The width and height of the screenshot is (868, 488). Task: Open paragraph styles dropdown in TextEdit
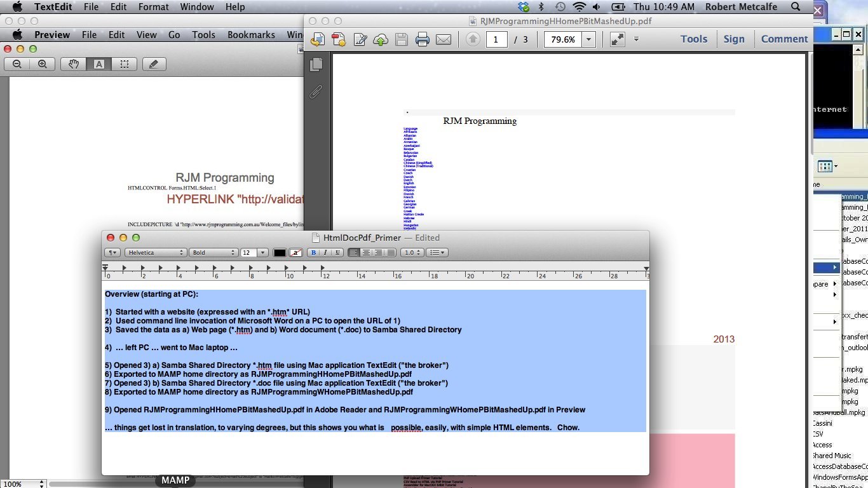(x=112, y=253)
